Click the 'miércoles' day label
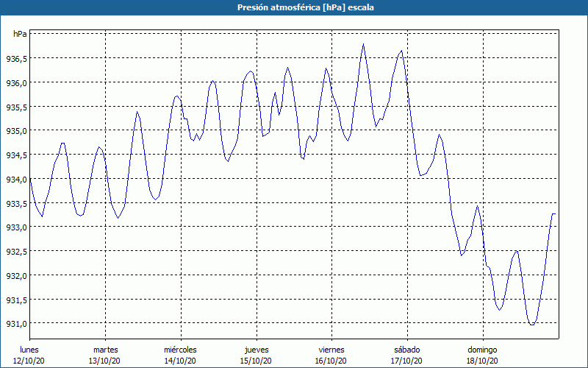 [x=180, y=350]
